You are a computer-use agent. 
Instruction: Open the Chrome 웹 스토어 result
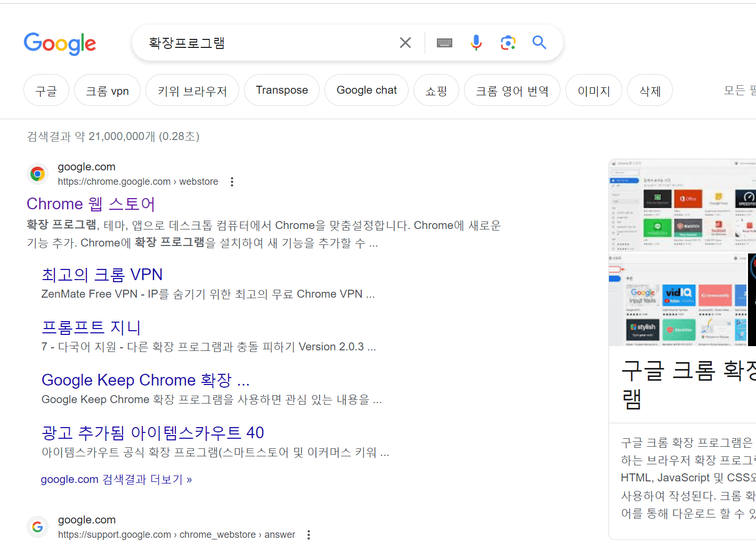tap(91, 204)
